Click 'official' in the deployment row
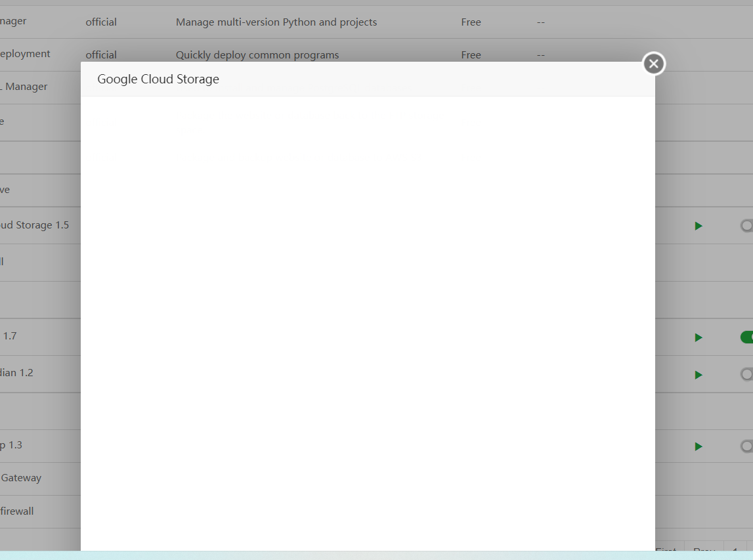 tap(101, 54)
